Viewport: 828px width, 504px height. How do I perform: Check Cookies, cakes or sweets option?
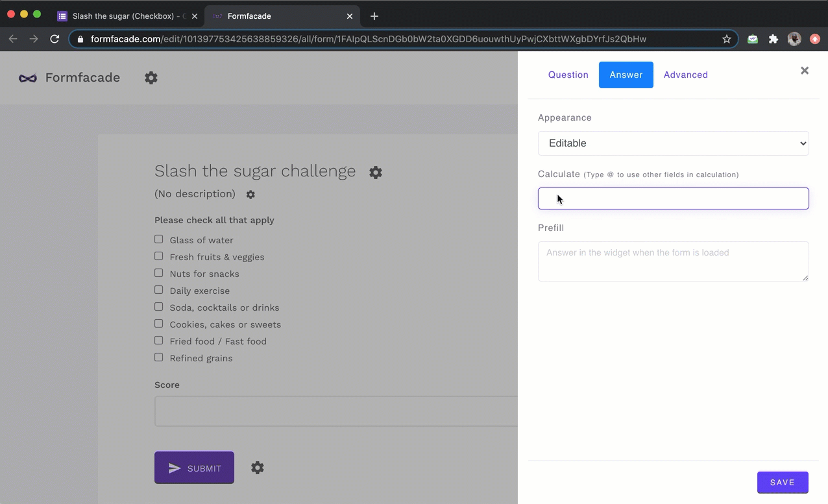pyautogui.click(x=158, y=324)
